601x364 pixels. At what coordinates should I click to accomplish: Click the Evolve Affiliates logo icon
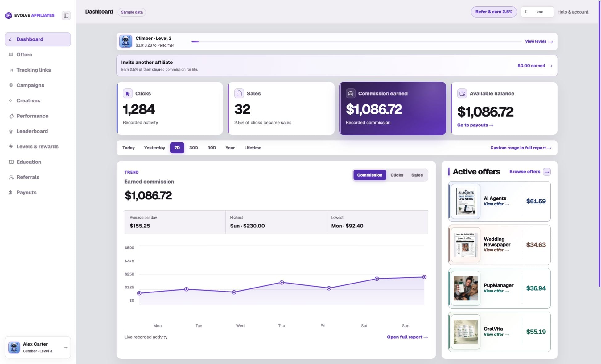coord(9,15)
